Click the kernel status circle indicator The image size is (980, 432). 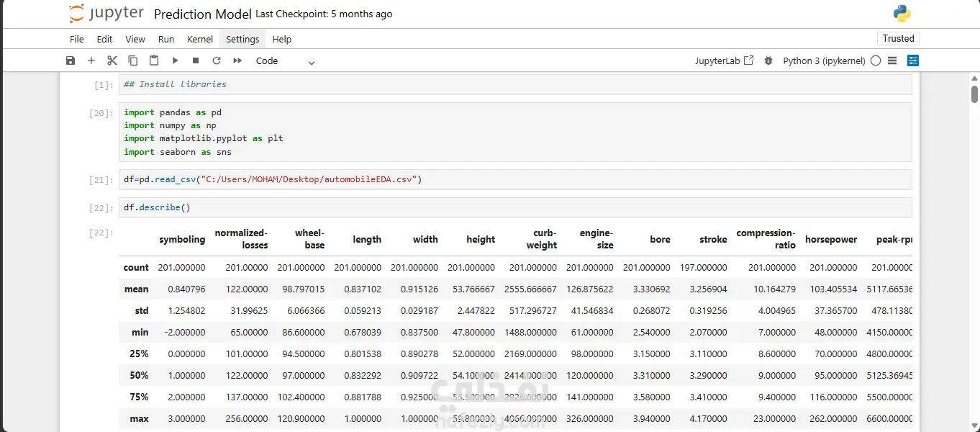tap(876, 61)
